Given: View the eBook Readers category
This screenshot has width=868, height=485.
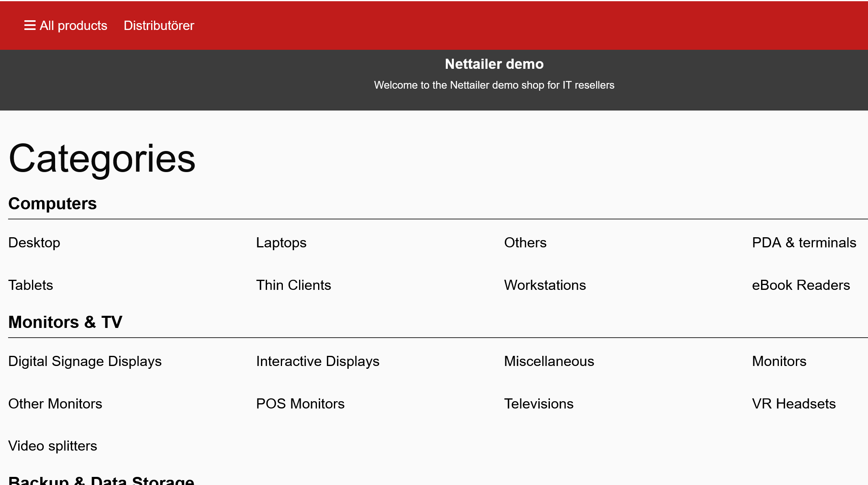Looking at the screenshot, I should 801,285.
